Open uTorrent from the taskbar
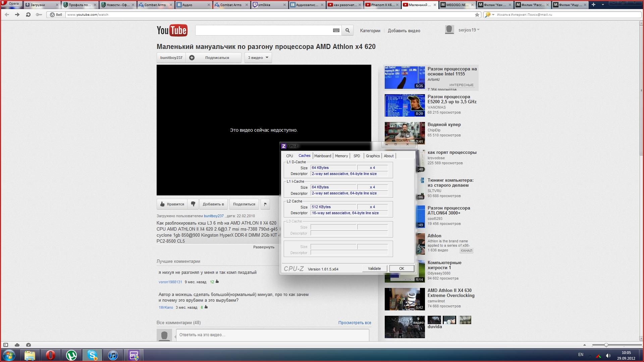This screenshot has width=644, height=362. point(71,355)
